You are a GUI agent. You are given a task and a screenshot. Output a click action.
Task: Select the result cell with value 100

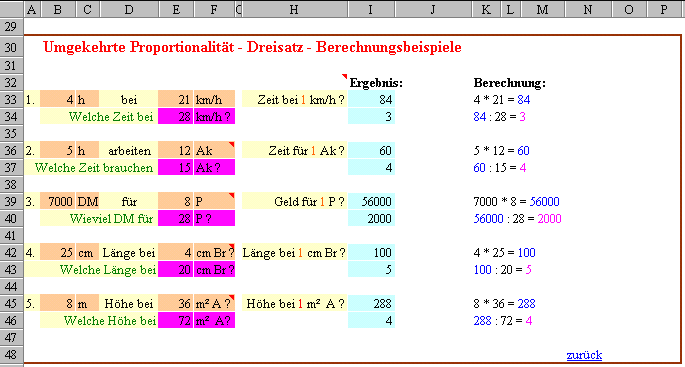(371, 253)
